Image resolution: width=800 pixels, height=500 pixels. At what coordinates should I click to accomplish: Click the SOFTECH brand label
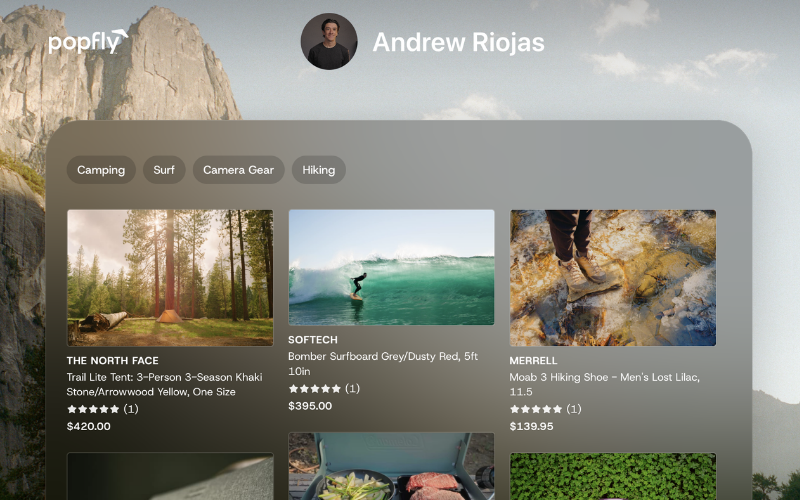coord(313,340)
